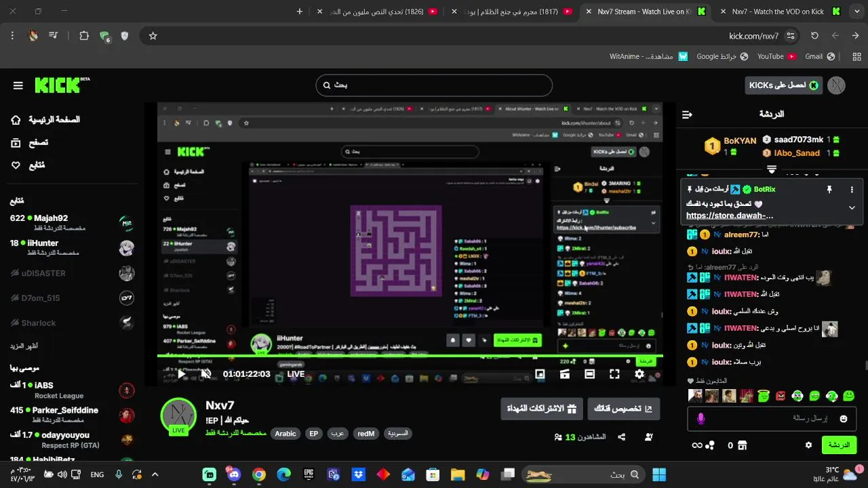The height and width of the screenshot is (488, 868).
Task: Select the EP tag
Action: [x=313, y=434]
